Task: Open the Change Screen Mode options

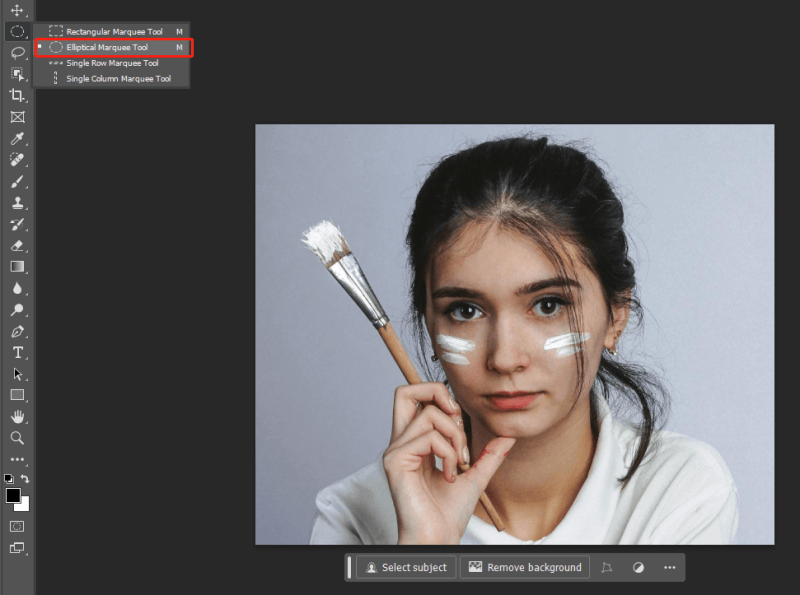Action: click(x=17, y=548)
